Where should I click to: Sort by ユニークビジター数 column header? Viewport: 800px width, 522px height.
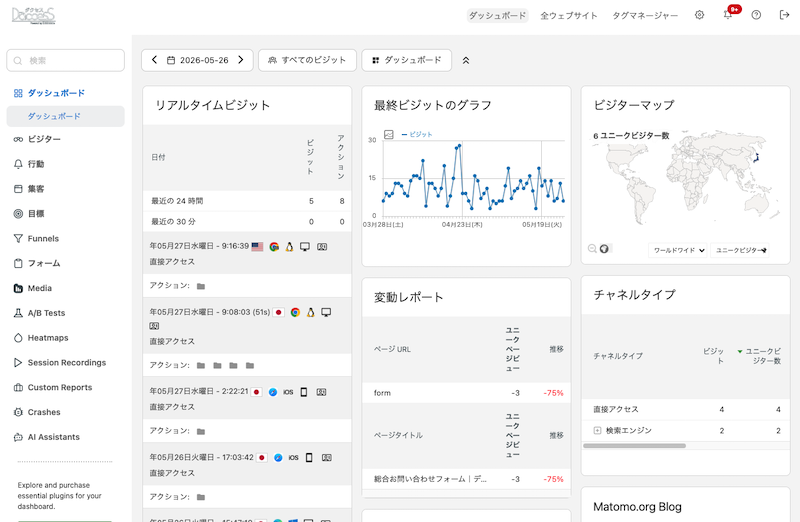tap(760, 356)
